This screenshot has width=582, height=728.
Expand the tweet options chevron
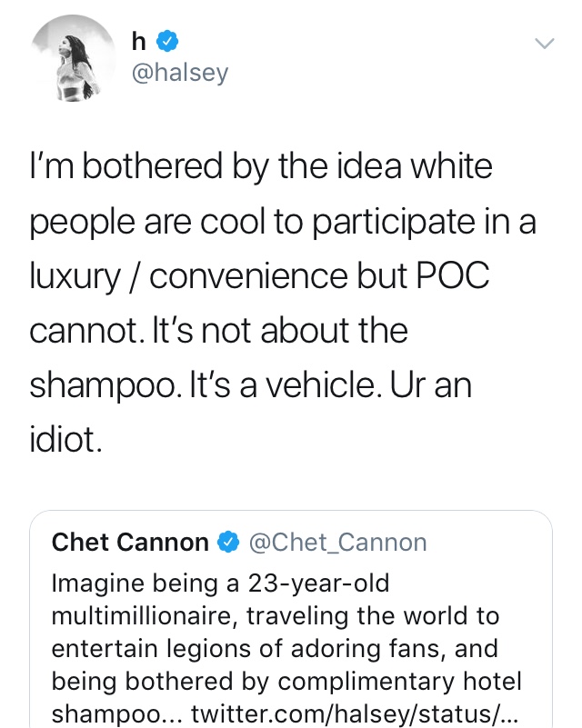544,45
